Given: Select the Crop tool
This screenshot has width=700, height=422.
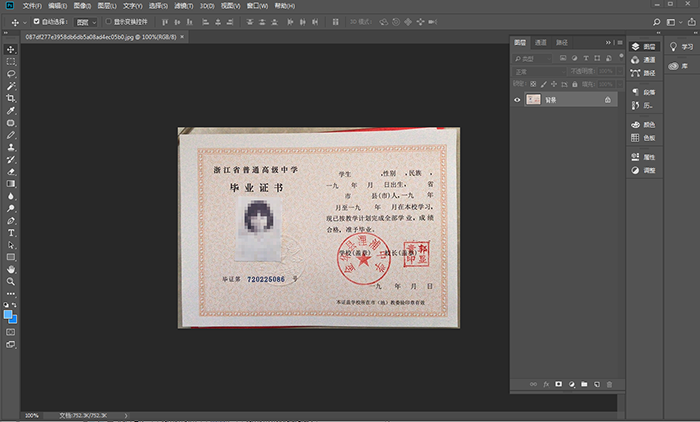Looking at the screenshot, I should pos(11,98).
